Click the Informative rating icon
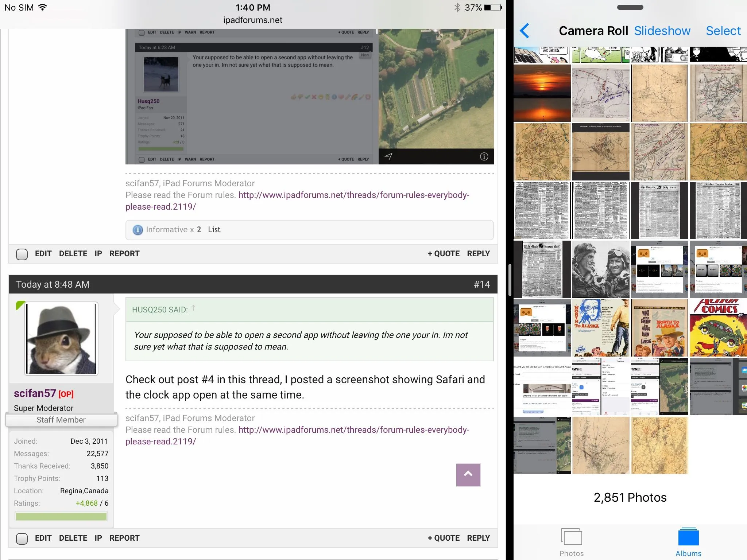The image size is (747, 560). click(138, 230)
